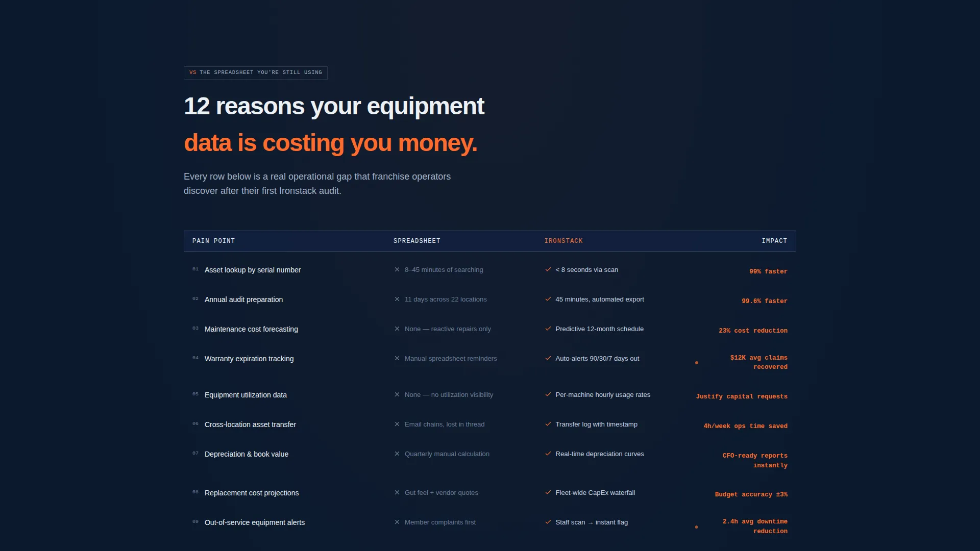Click the checkmark beside 'Per-machine hourly usage rates'
Viewport: 980px width, 551px height.
point(548,394)
